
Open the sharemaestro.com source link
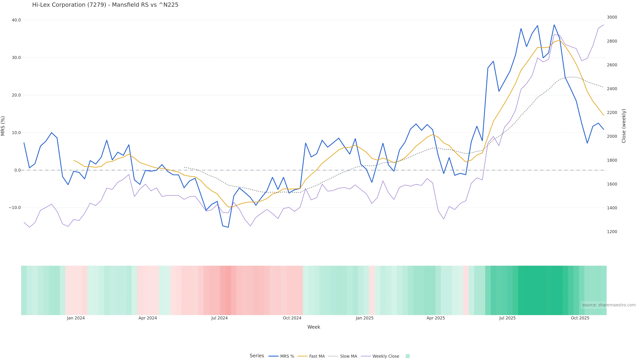pos(608,305)
